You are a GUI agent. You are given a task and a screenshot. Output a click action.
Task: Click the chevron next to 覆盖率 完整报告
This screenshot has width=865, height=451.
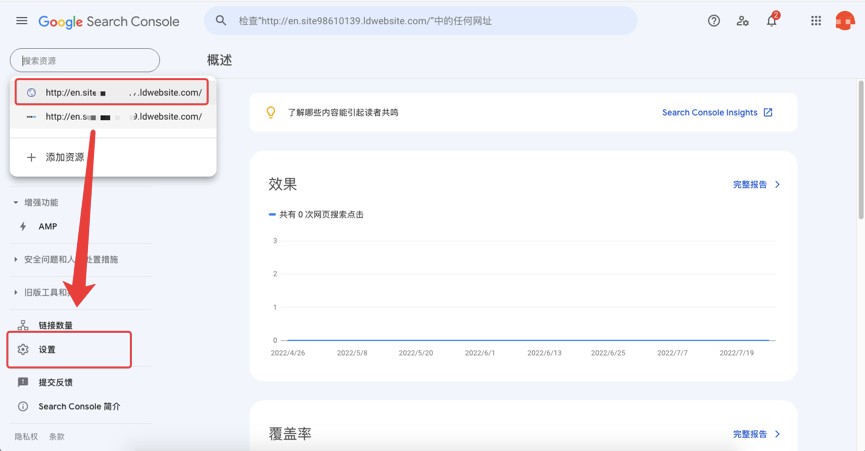pos(777,434)
